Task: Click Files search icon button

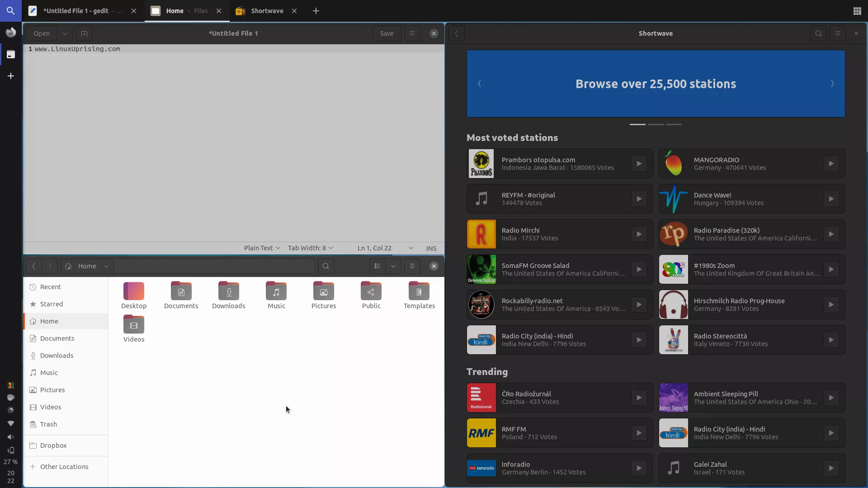Action: point(325,266)
